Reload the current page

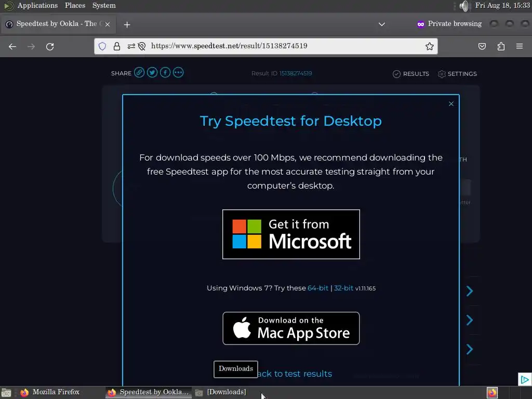point(50,46)
